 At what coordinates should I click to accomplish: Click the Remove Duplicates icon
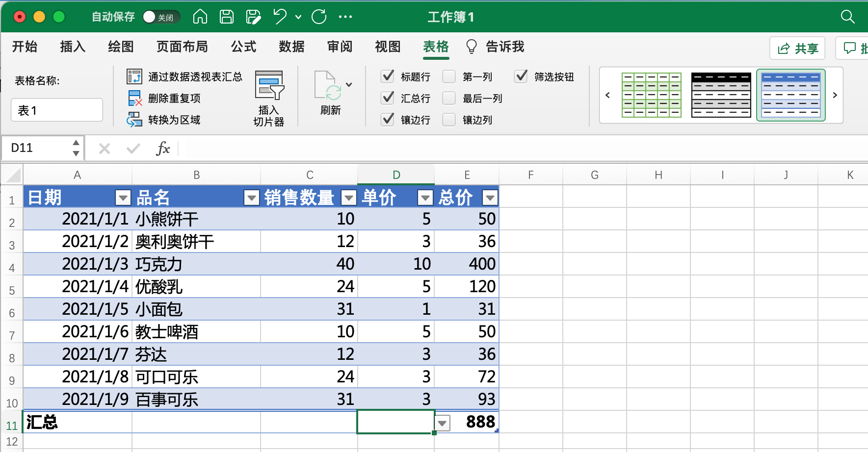point(134,98)
